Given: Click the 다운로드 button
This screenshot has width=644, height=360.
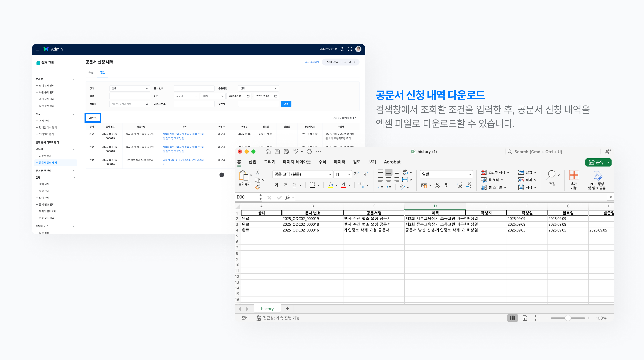Looking at the screenshot, I should 93,118.
